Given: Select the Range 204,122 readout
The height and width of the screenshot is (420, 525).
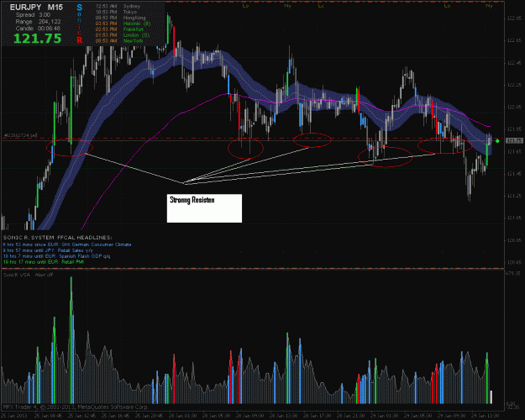Looking at the screenshot, I should (38, 22).
